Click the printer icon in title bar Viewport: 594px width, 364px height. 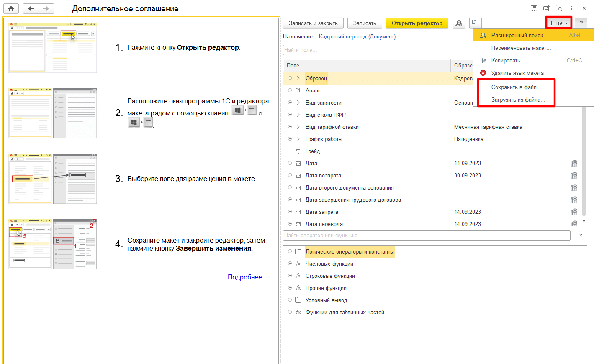pos(546,8)
